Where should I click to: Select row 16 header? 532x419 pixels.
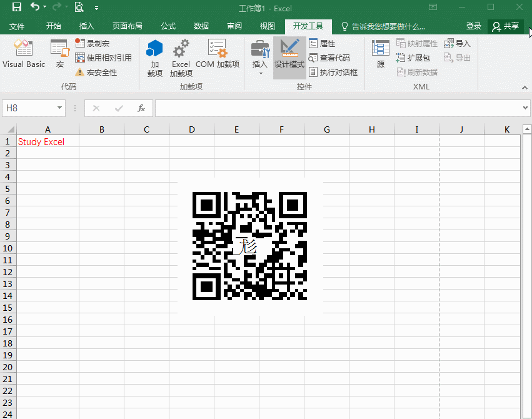click(x=8, y=320)
